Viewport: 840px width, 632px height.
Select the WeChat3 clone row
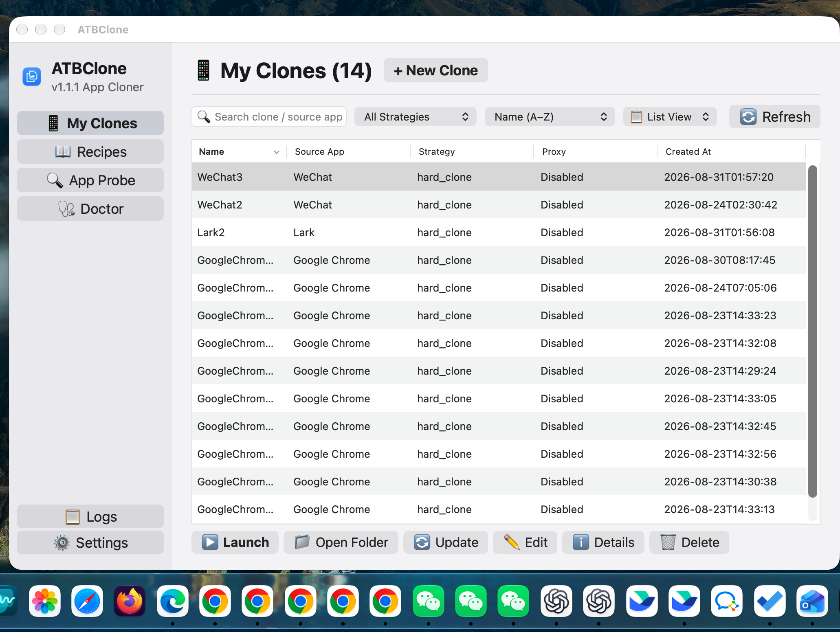point(499,177)
